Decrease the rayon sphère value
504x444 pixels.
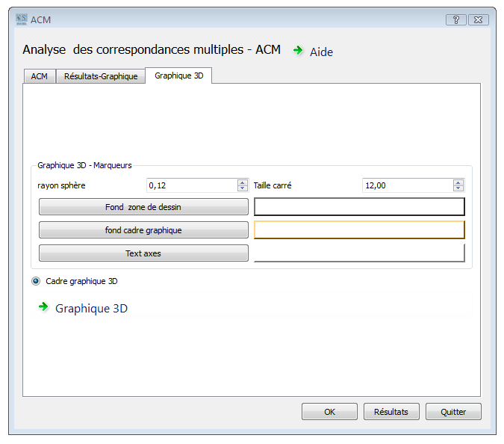click(x=242, y=188)
